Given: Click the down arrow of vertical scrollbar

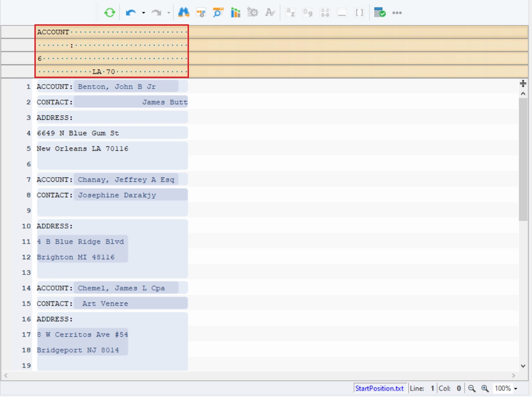Looking at the screenshot, I should 523,366.
